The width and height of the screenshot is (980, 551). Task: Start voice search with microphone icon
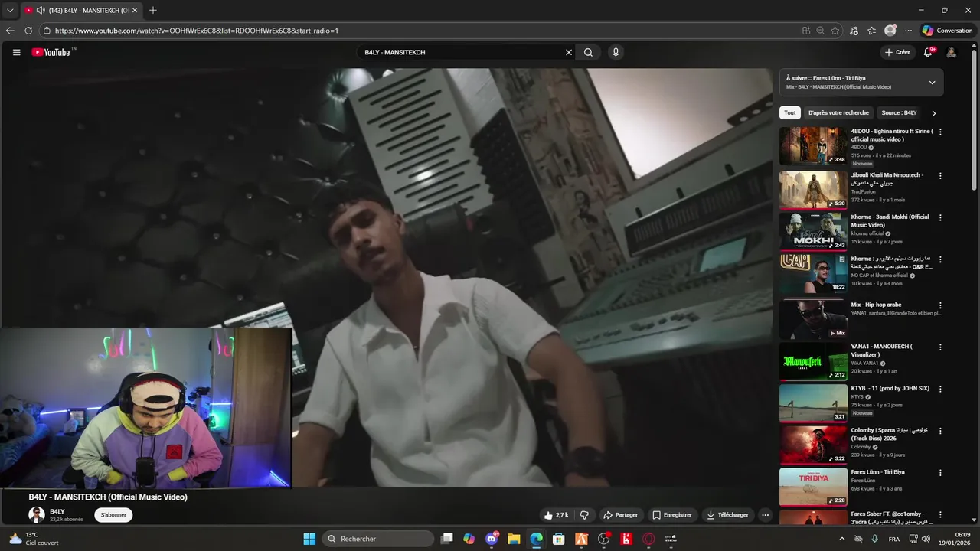(616, 52)
